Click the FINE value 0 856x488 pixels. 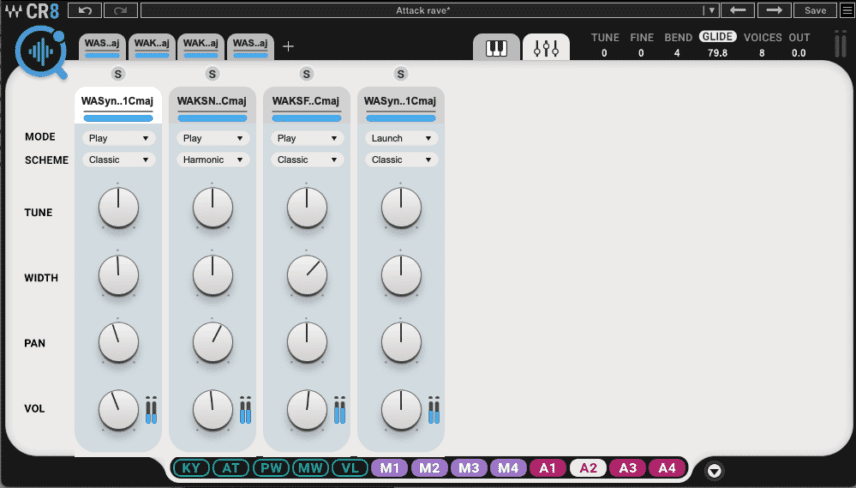coord(641,53)
